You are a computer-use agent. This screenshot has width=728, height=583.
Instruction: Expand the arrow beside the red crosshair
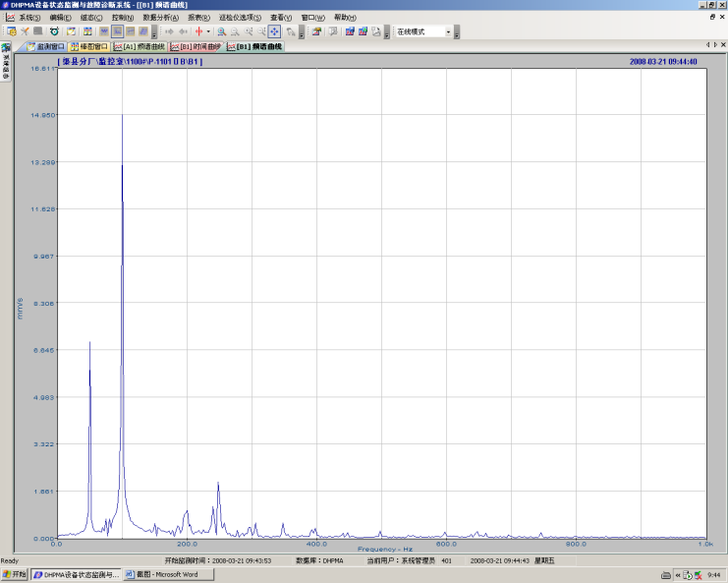(209, 31)
